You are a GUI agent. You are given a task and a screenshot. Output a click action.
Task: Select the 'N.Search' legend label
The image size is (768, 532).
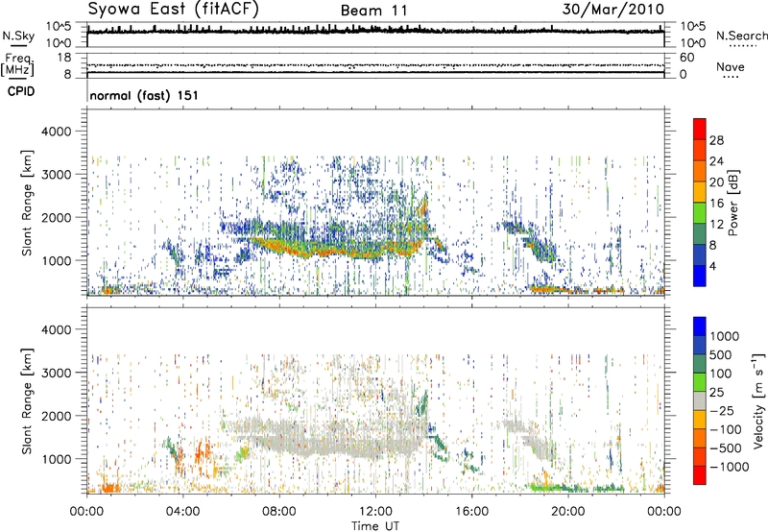[741, 36]
